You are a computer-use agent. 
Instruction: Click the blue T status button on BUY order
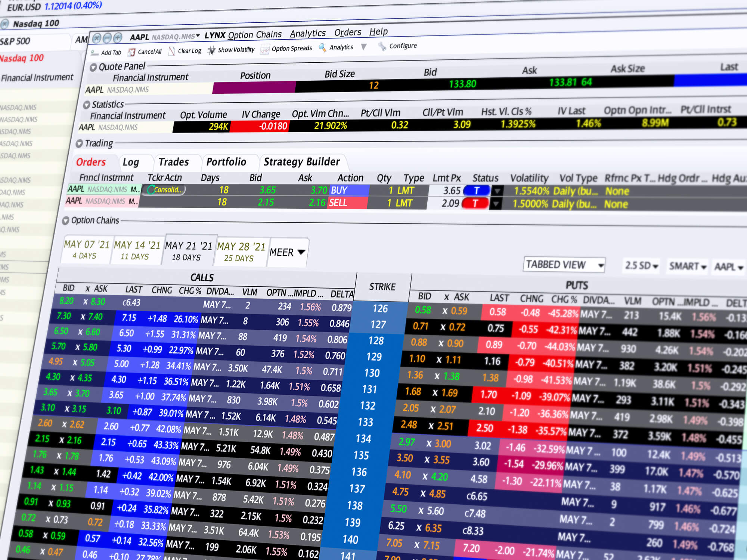[477, 191]
